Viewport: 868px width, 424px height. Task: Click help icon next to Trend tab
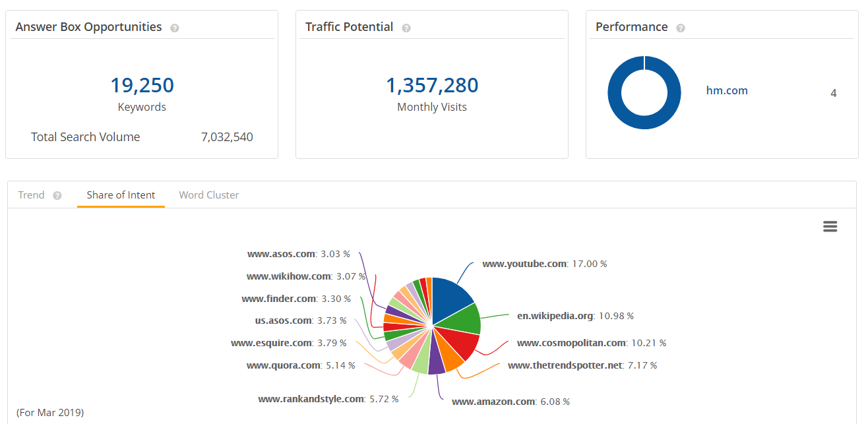pyautogui.click(x=57, y=196)
